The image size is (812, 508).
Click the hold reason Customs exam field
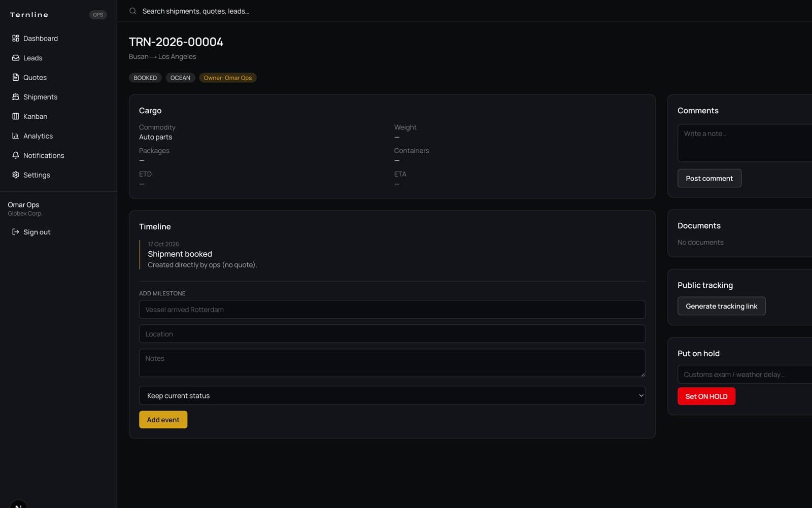(745, 375)
